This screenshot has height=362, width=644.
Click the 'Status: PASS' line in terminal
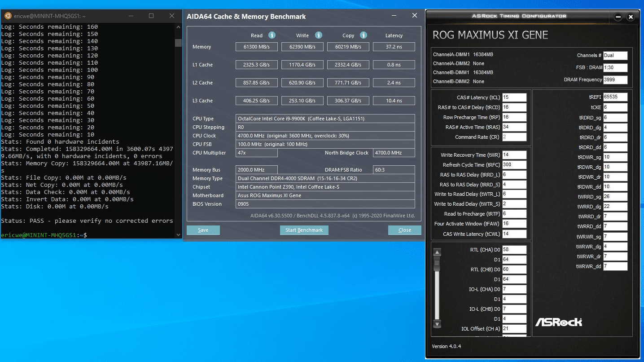point(87,221)
